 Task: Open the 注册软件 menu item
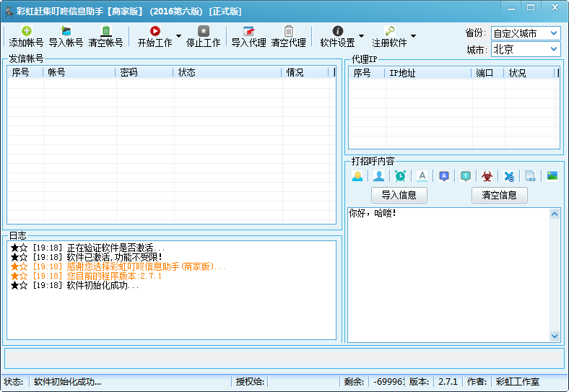pyautogui.click(x=389, y=36)
